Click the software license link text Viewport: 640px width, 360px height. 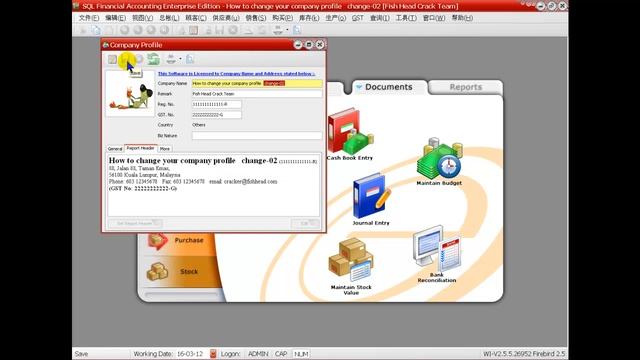point(236,74)
